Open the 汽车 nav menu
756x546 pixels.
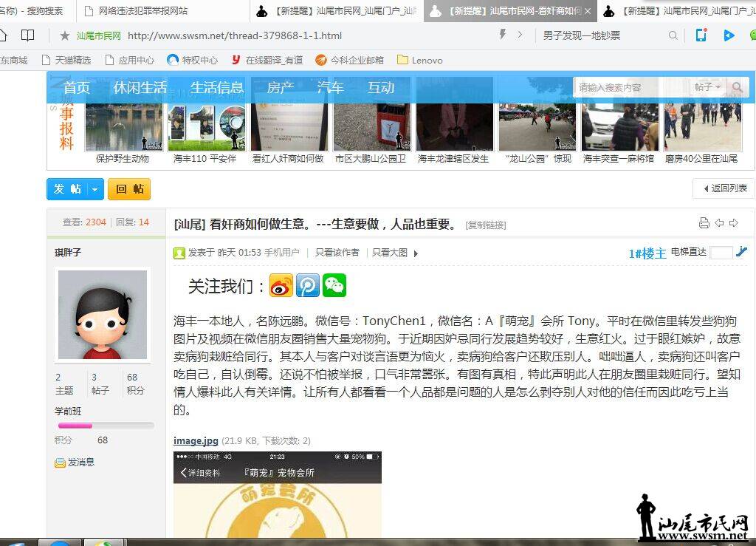coord(330,87)
